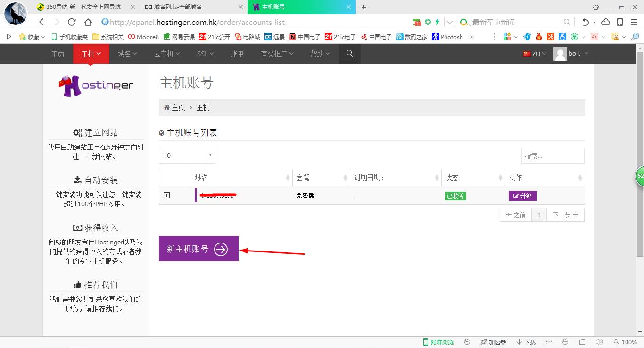Screen dimensions: 644x348
Task: Expand the hosting account row plus icon
Action: [x=166, y=195]
